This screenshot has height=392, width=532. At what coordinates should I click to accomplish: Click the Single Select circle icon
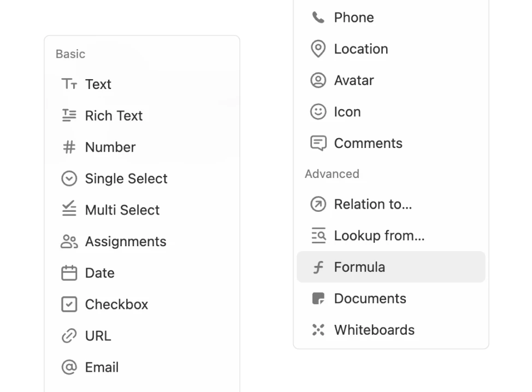tap(69, 179)
